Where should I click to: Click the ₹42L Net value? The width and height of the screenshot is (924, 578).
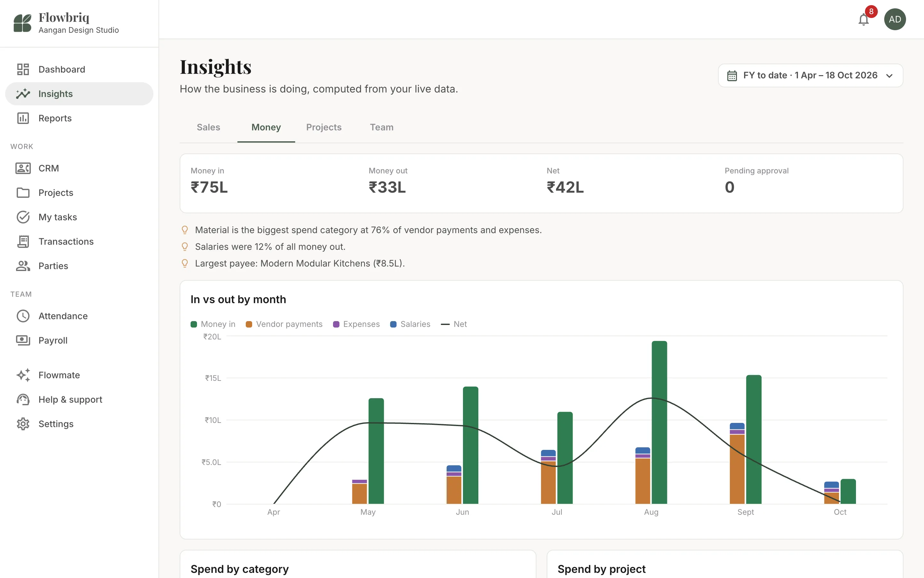565,187
